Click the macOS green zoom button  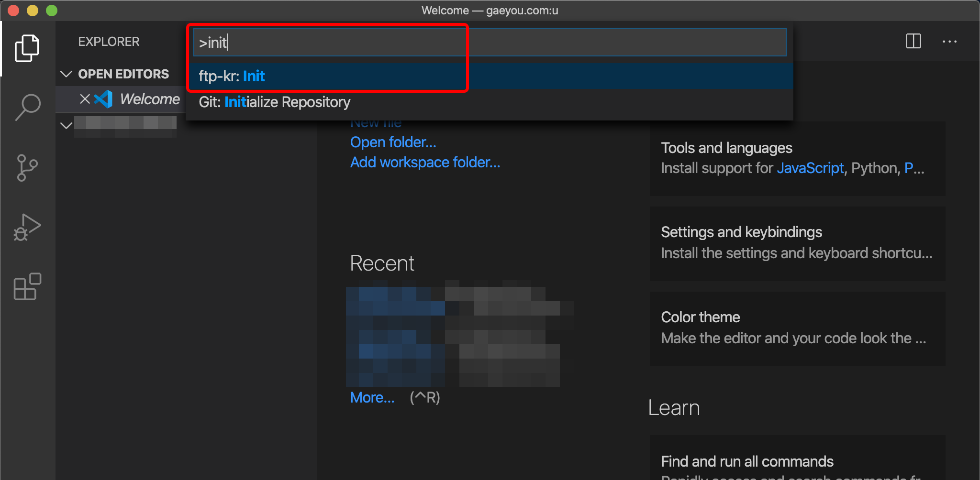52,11
